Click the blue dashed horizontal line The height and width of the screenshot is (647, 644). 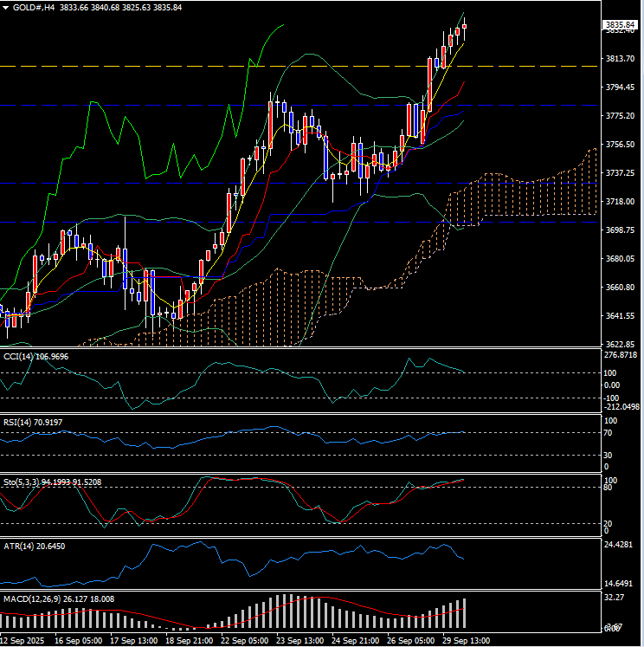click(260, 223)
